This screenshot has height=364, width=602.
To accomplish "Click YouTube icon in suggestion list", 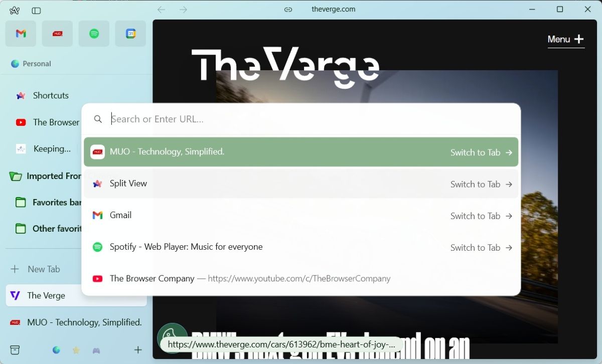I will point(97,278).
